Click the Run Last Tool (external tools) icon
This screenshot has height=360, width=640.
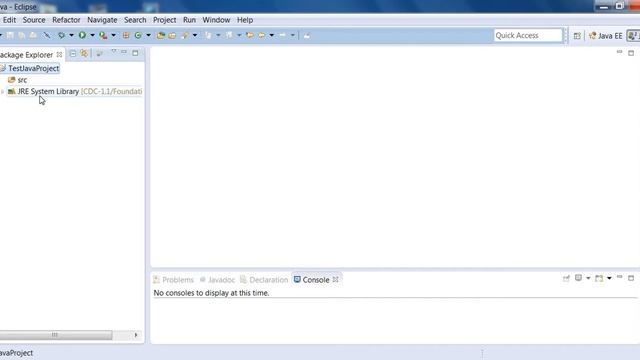click(103, 36)
